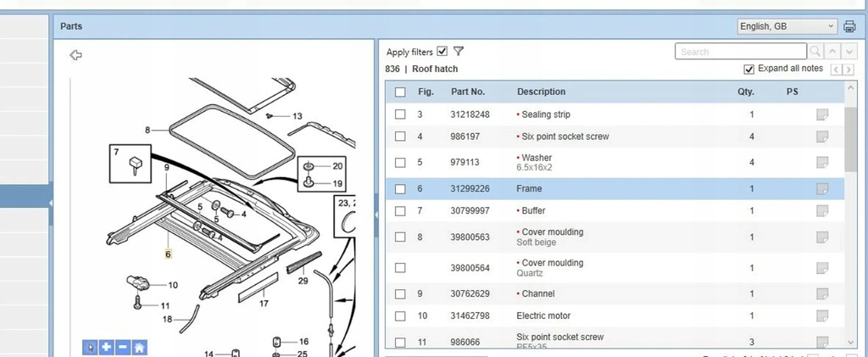Go to previous note arrow
This screenshot has width=868, height=357.
click(x=836, y=70)
